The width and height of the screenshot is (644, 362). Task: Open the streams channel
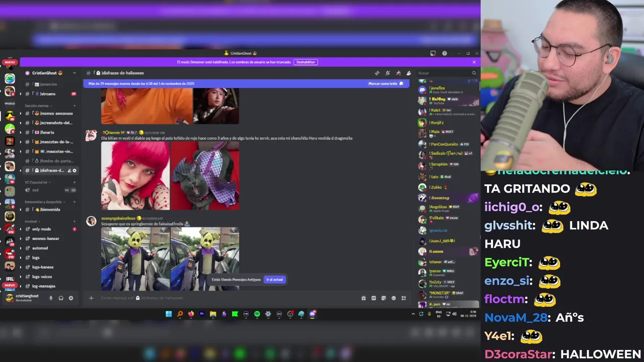click(50, 94)
